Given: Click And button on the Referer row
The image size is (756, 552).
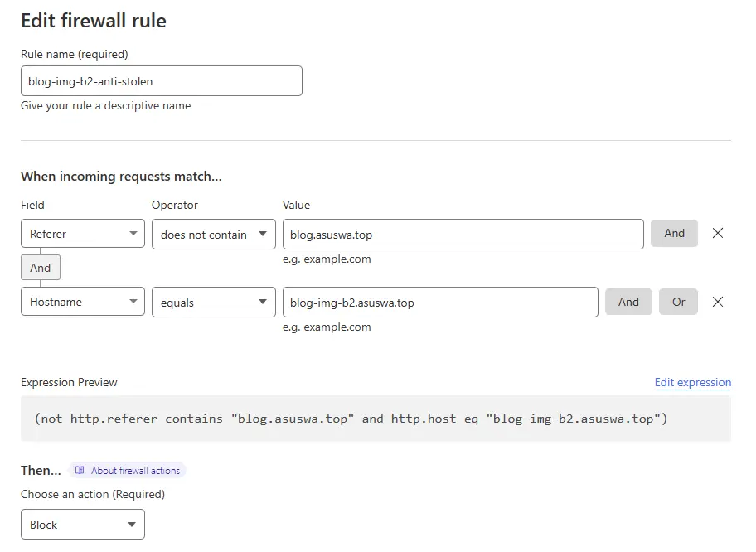Looking at the screenshot, I should pyautogui.click(x=674, y=234).
